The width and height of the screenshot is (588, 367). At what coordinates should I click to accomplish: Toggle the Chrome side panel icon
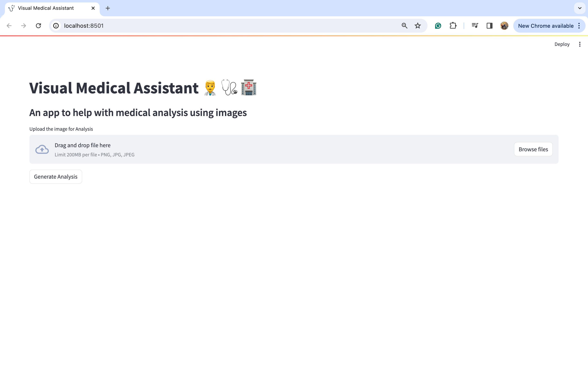(489, 26)
